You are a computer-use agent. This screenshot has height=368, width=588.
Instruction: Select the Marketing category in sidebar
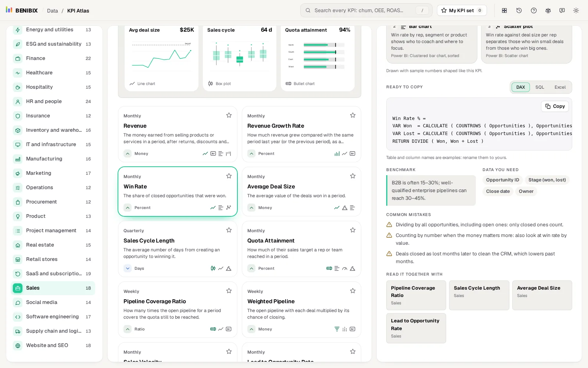click(53, 173)
